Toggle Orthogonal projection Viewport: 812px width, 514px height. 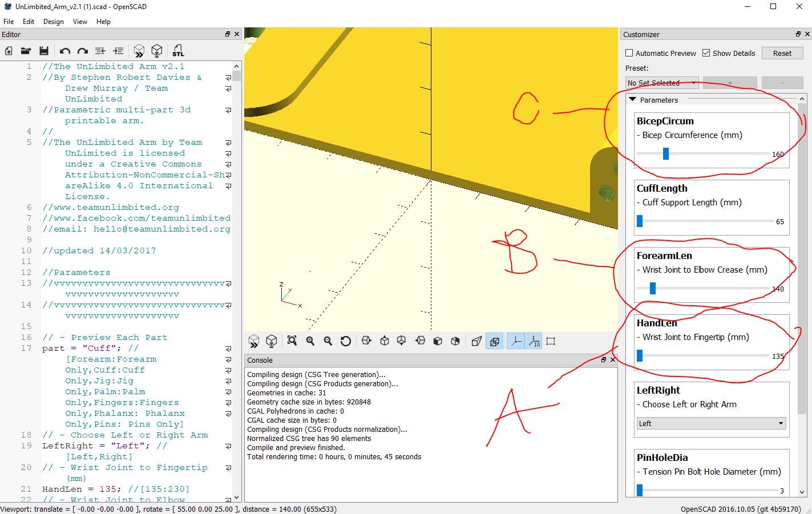click(495, 341)
